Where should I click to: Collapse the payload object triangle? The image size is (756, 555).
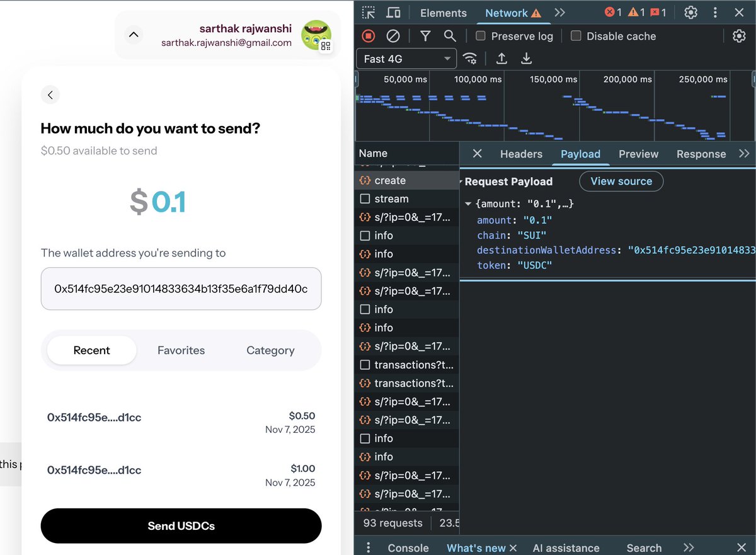468,204
